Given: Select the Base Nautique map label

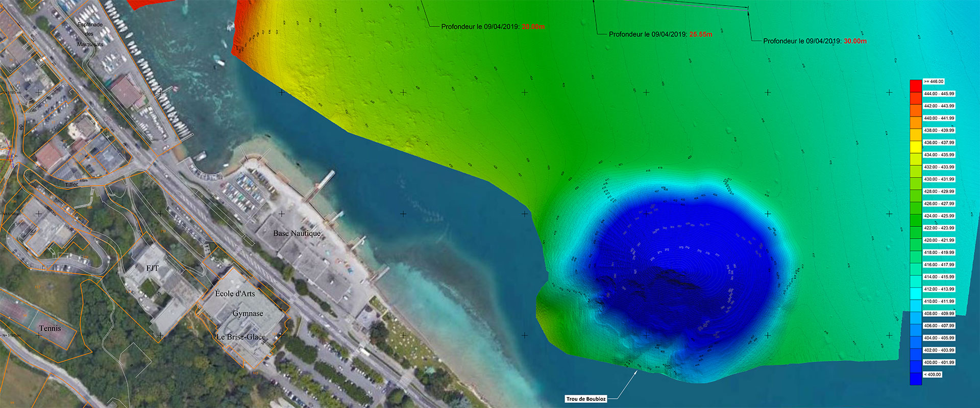Looking at the screenshot, I should coord(297,233).
